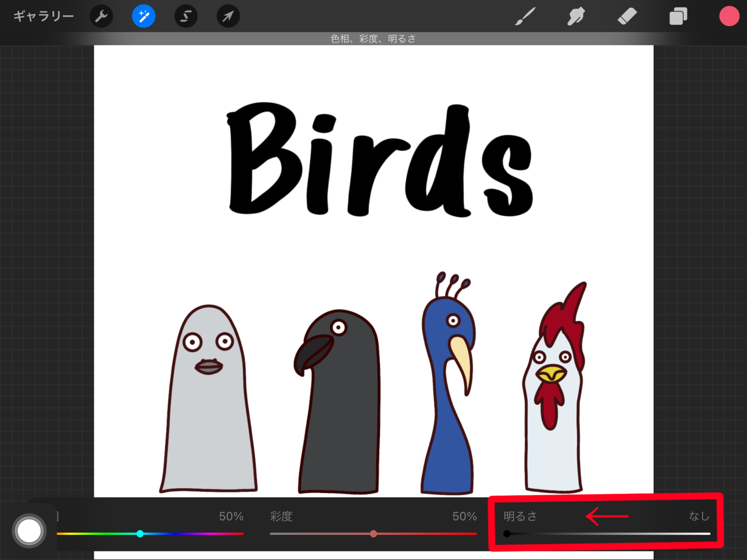Open the Actions wrench menu
The width and height of the screenshot is (747, 560).
tap(101, 16)
